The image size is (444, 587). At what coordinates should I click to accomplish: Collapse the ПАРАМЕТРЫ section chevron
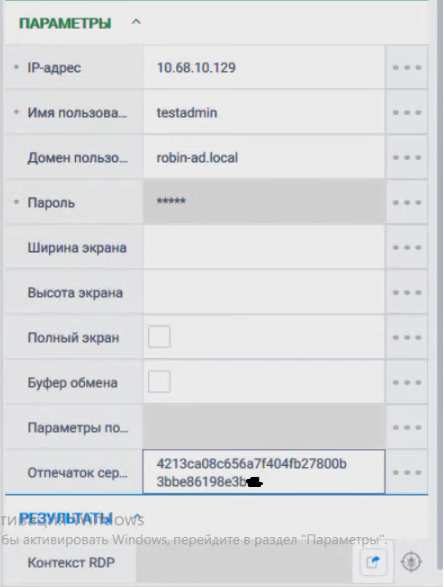tap(136, 22)
